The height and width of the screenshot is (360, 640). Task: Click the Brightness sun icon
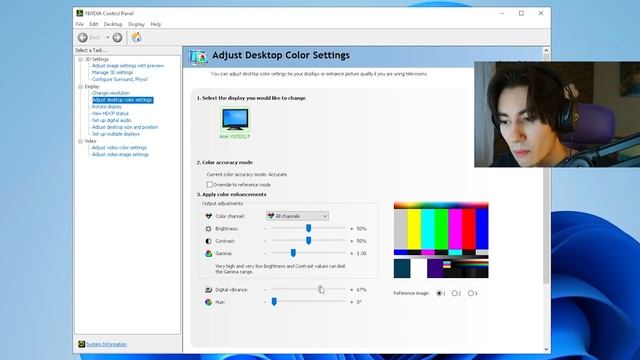tap(208, 229)
